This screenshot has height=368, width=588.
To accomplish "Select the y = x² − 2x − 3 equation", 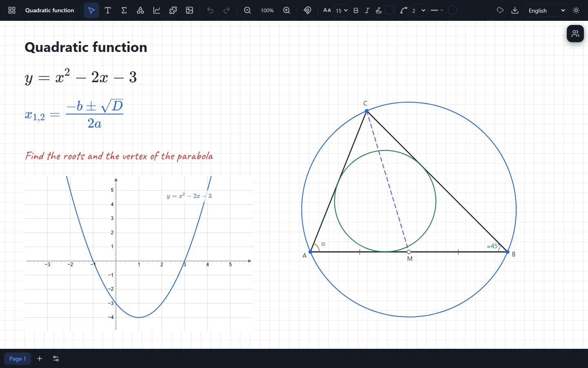I will [81, 77].
